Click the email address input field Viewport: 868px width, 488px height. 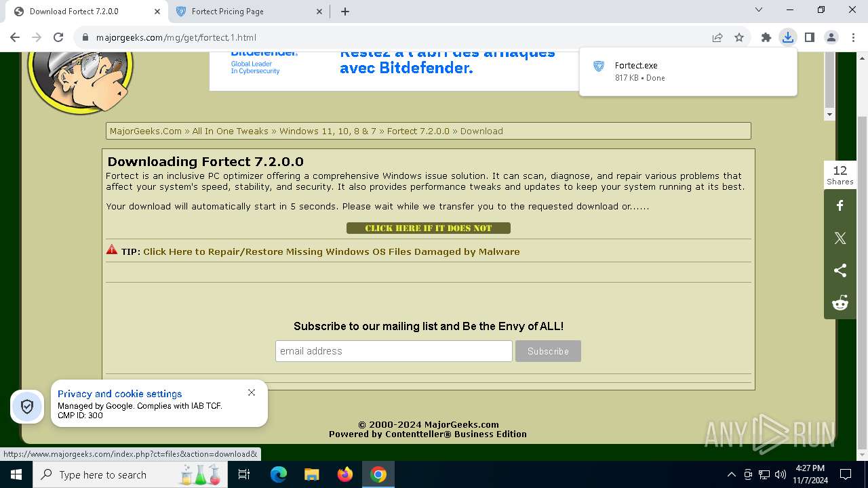394,351
